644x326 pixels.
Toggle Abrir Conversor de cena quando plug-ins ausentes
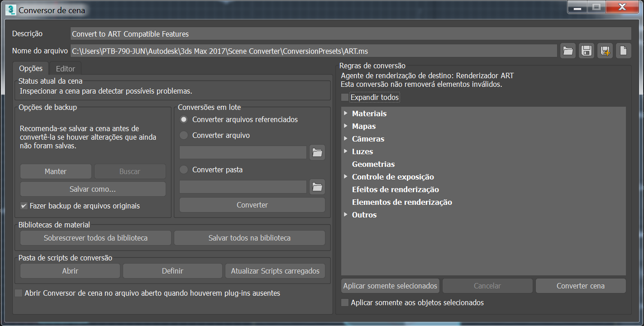coord(19,293)
